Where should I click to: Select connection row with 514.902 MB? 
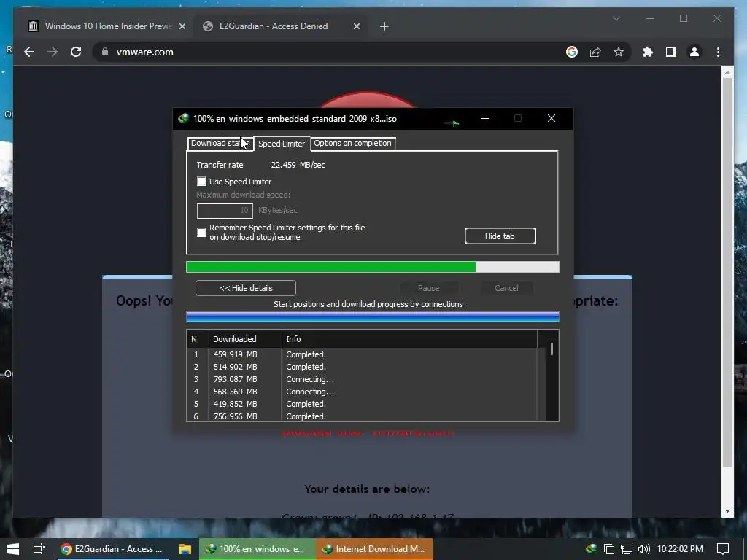point(362,367)
